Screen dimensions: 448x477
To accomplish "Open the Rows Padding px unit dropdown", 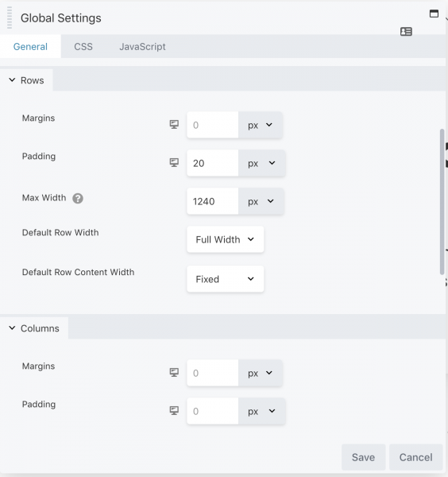I will pos(261,163).
